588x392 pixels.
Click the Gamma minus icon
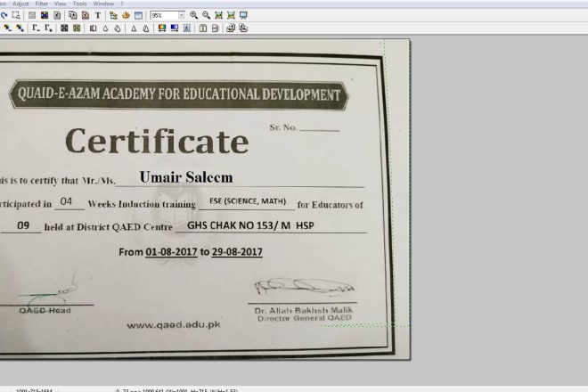pyautogui.click(x=36, y=29)
